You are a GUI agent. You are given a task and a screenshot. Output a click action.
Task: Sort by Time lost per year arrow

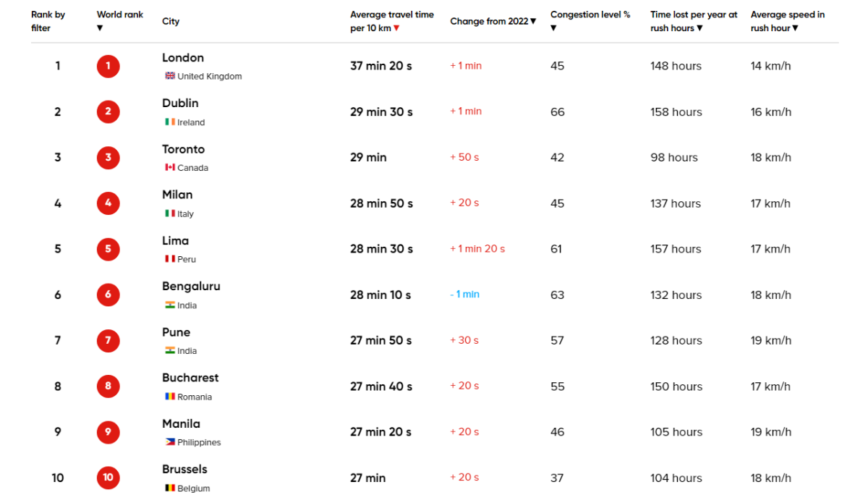699,28
